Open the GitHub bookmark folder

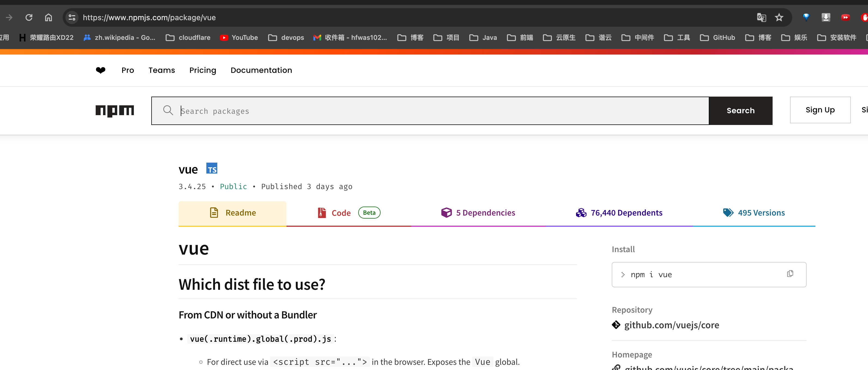click(717, 37)
